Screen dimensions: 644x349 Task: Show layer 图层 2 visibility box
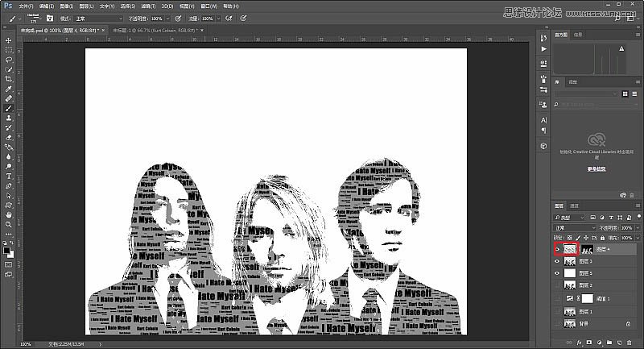coord(557,286)
